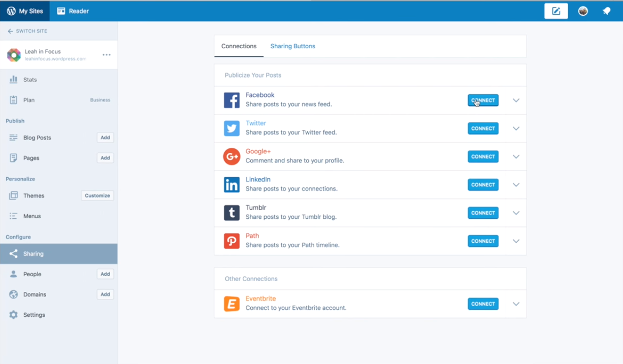This screenshot has height=364, width=623.
Task: Expand the Twitter connection details
Action: click(x=516, y=128)
